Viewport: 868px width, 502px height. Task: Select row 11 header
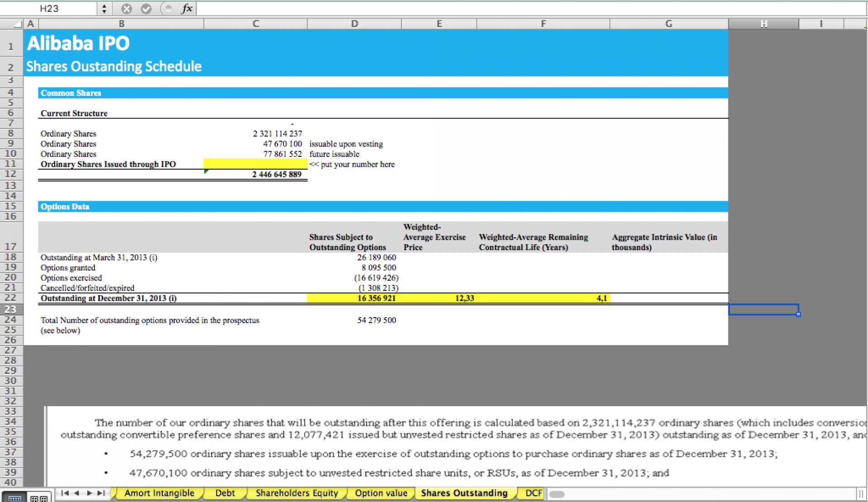[x=11, y=164]
